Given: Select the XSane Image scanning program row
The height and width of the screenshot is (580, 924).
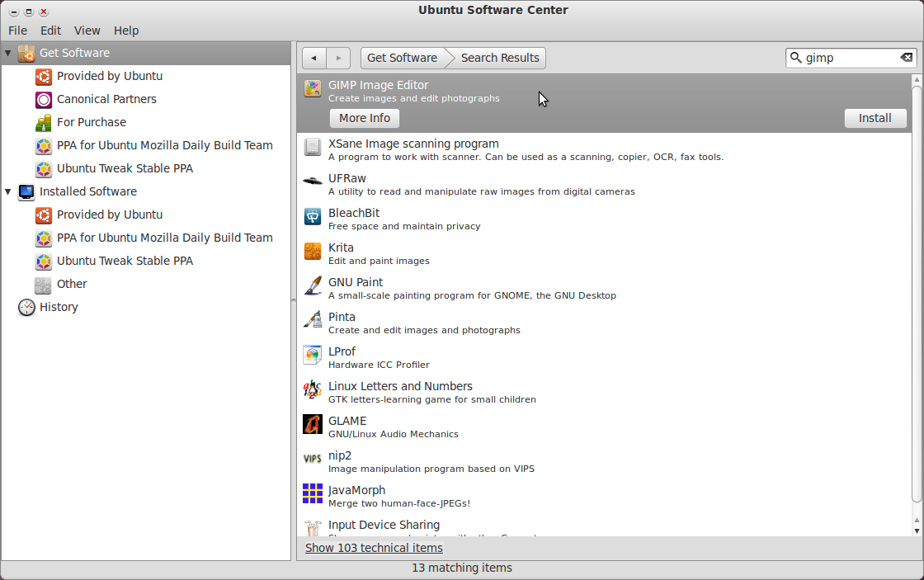Looking at the screenshot, I should click(x=604, y=149).
